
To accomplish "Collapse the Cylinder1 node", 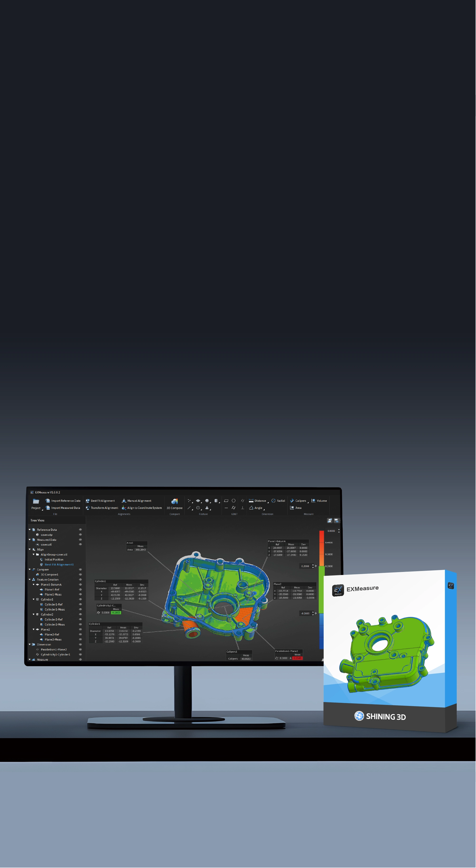I will point(33,600).
